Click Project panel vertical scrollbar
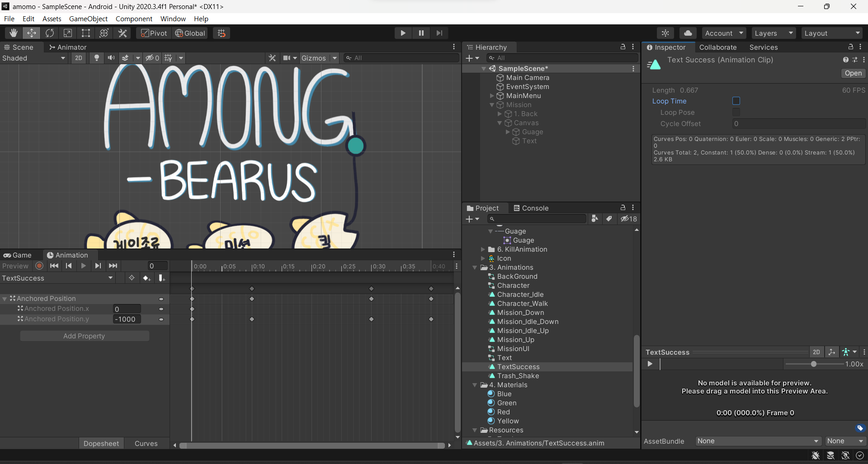The width and height of the screenshot is (868, 464). (637, 370)
